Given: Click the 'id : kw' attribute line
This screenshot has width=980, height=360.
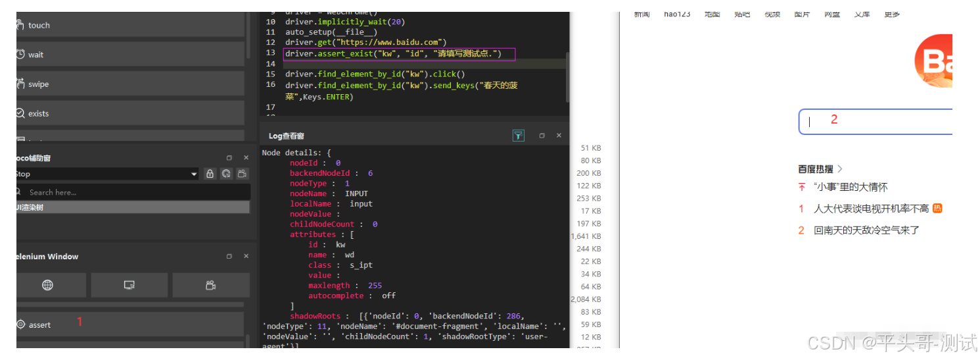Looking at the screenshot, I should pos(327,245).
